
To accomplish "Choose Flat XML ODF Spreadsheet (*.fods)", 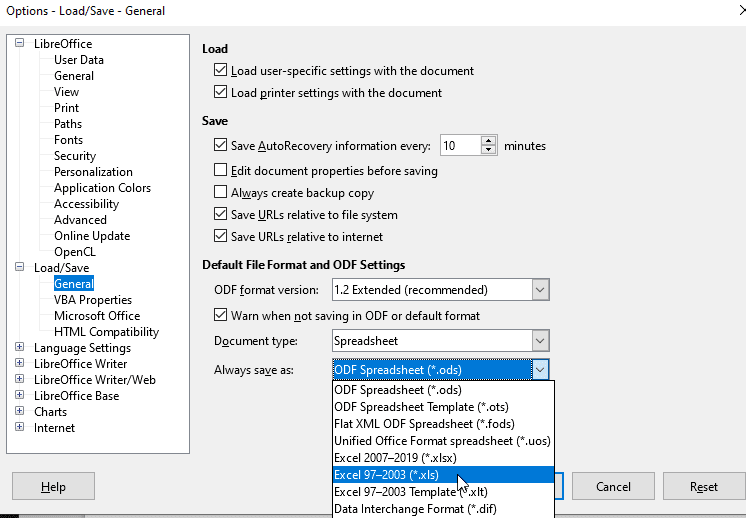I will [443, 424].
